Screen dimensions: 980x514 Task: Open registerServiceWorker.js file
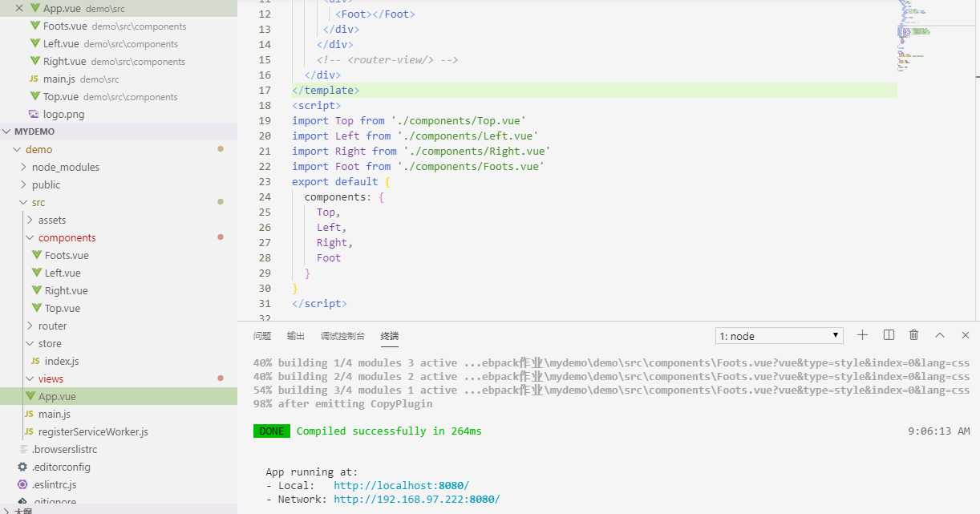point(119,431)
